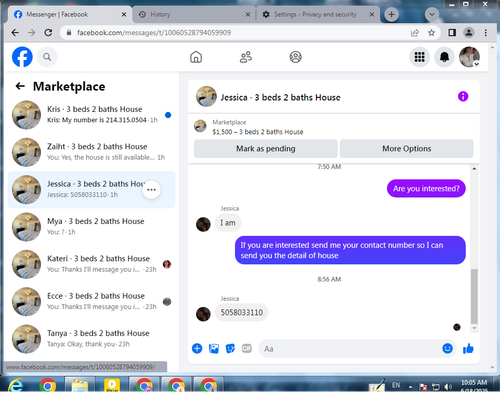
Task: Open the File Explorer taskbar icon
Action: click(80, 385)
